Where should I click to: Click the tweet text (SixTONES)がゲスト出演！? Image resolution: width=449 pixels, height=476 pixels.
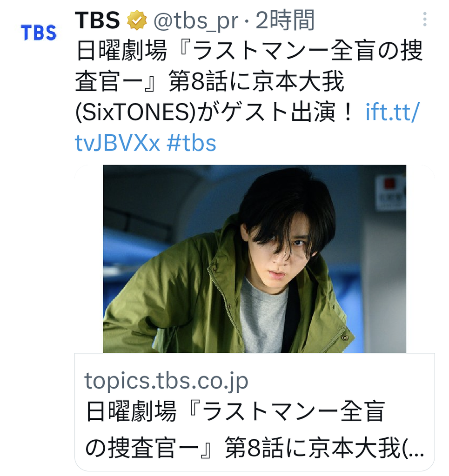pyautogui.click(x=215, y=112)
